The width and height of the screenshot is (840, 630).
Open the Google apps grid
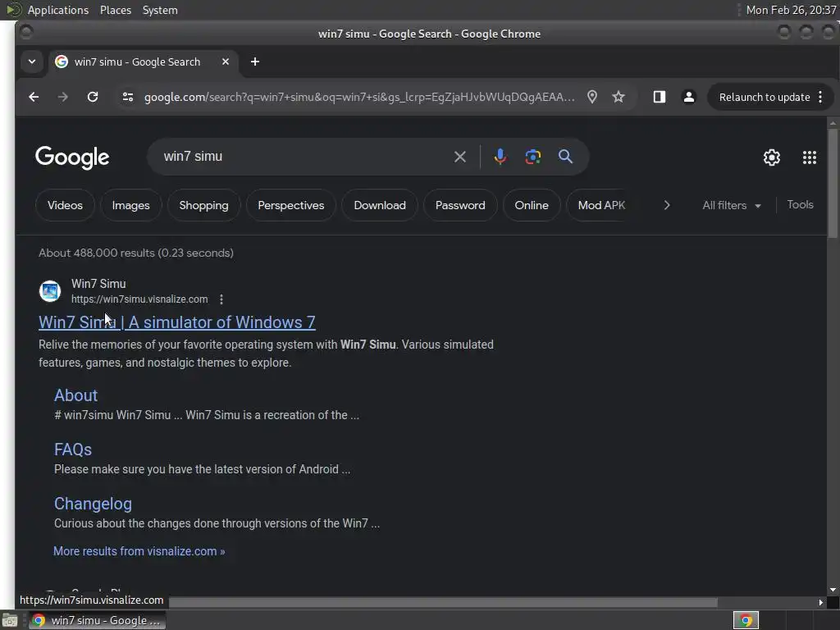(x=810, y=157)
